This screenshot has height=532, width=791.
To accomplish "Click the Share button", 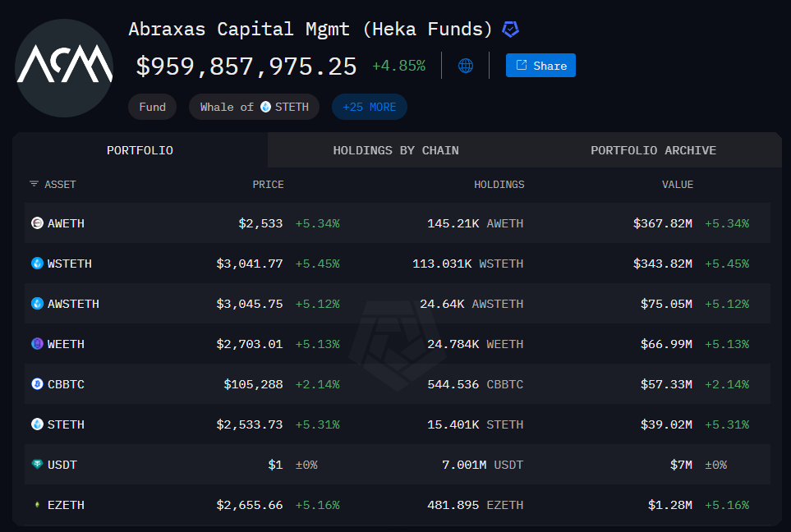I will 540,66.
